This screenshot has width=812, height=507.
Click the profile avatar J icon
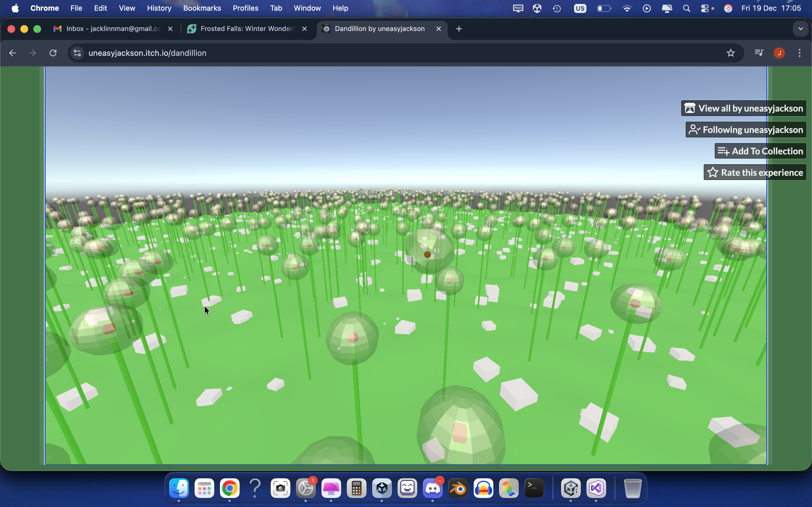click(x=779, y=53)
